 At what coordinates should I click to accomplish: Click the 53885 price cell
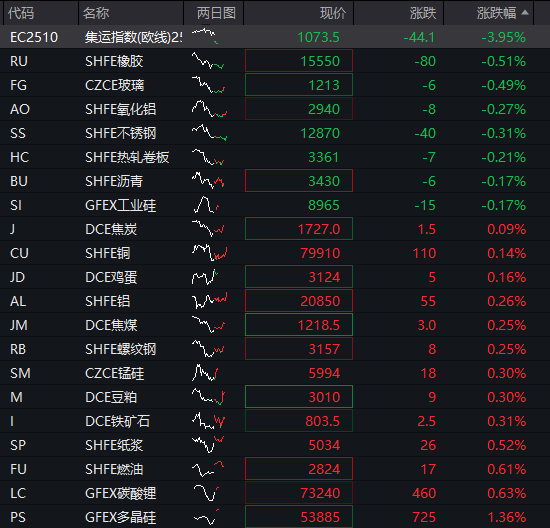click(299, 516)
